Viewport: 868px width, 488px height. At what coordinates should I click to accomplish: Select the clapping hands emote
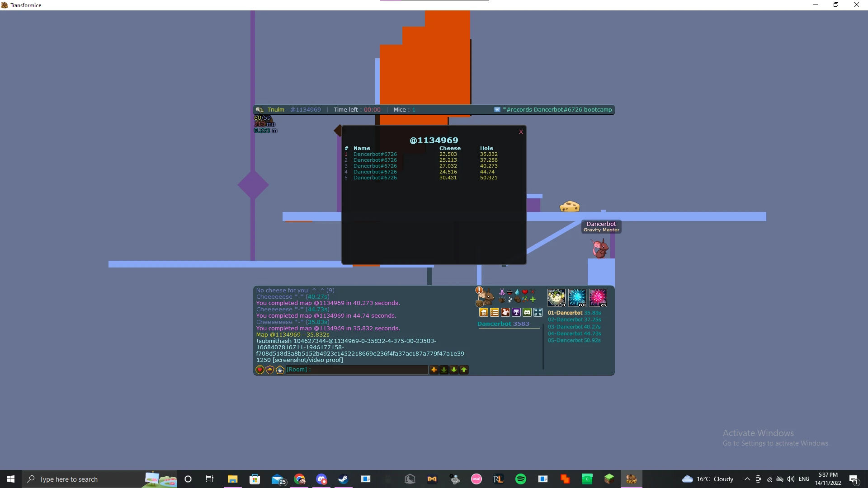[502, 299]
